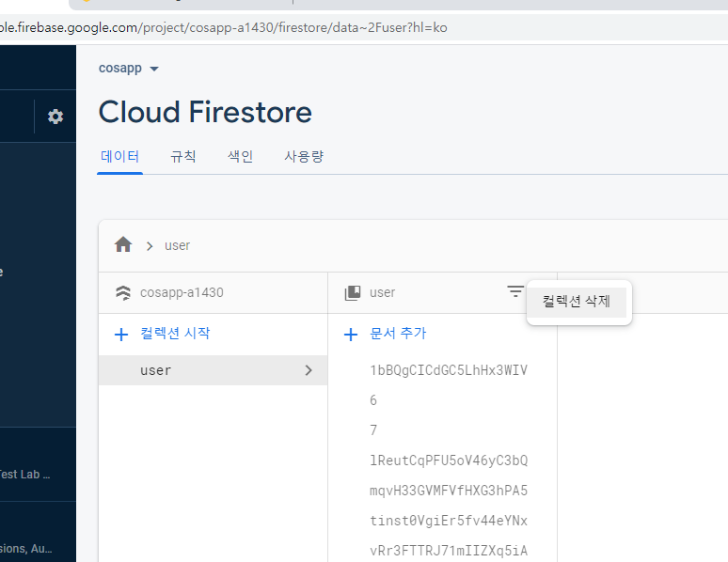Click 컬렉션 시작 button
Screen dimensions: 728x562
162,334
